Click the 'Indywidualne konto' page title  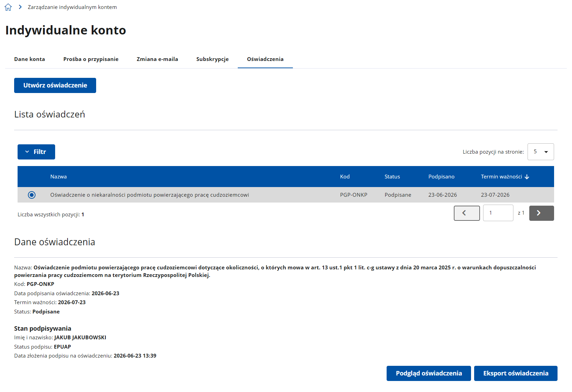pos(66,30)
